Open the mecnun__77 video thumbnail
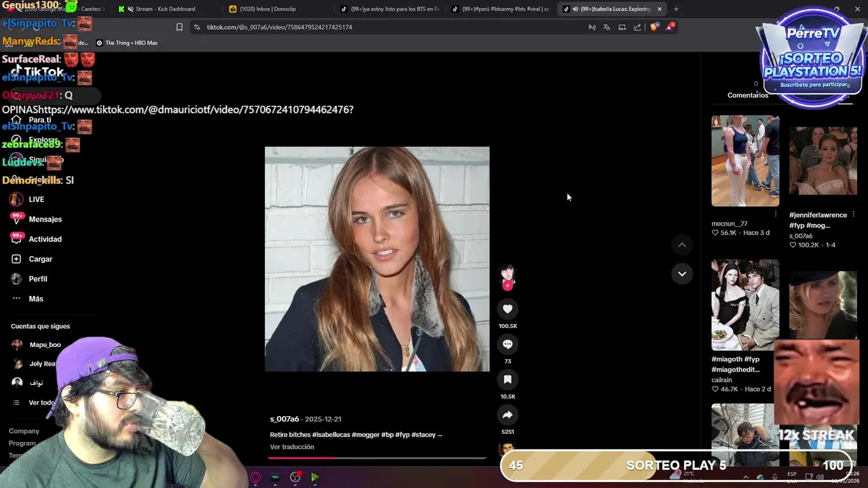 point(745,161)
